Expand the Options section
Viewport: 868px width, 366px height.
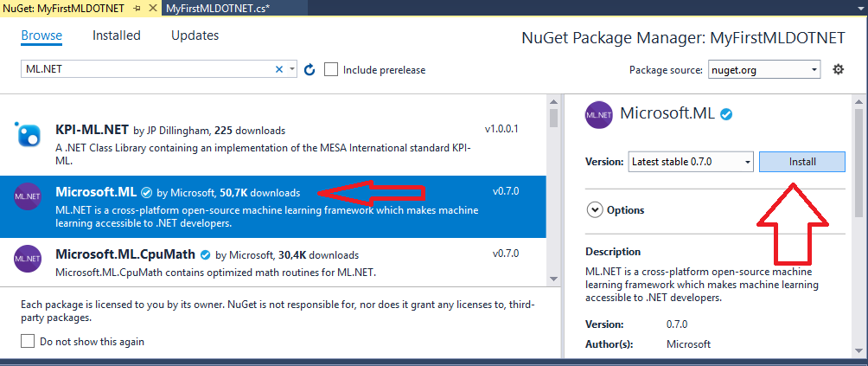(x=595, y=210)
